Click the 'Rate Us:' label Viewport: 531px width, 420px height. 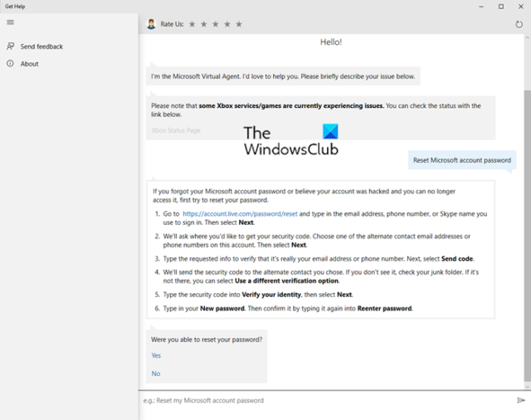tap(172, 24)
